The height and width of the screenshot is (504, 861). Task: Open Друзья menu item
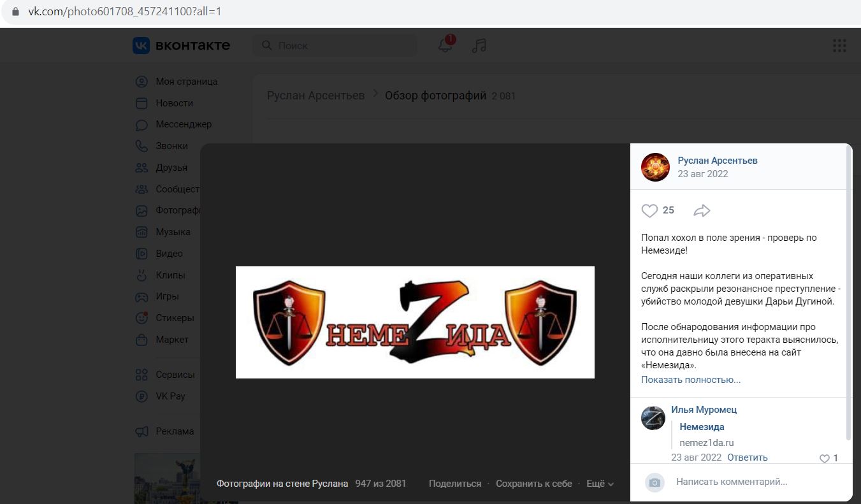click(171, 168)
